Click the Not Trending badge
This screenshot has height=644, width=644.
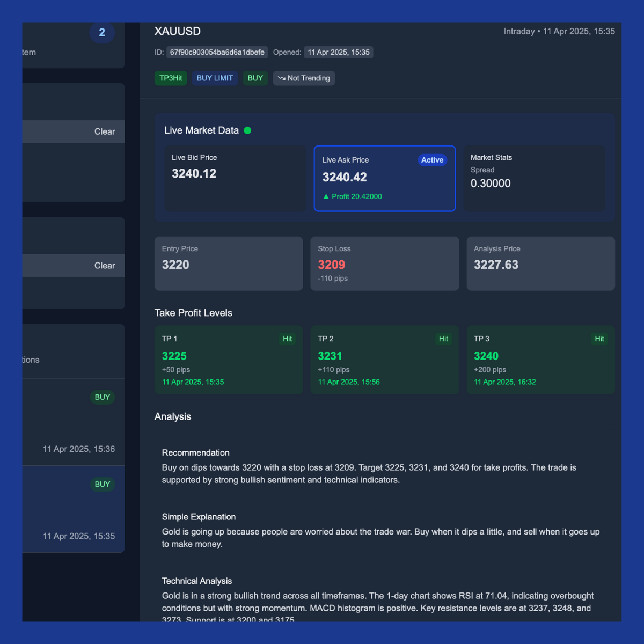(304, 78)
